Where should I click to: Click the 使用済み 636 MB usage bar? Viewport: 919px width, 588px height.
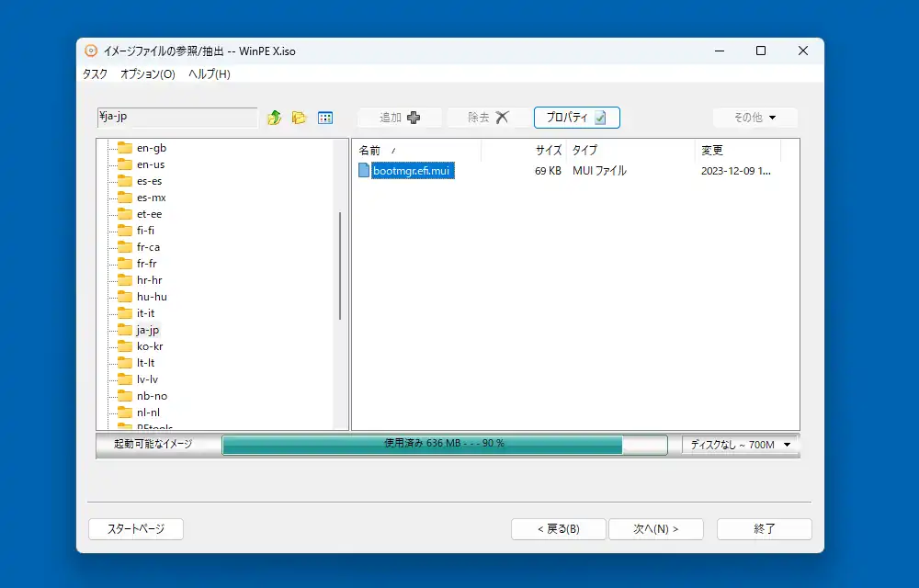coord(444,444)
